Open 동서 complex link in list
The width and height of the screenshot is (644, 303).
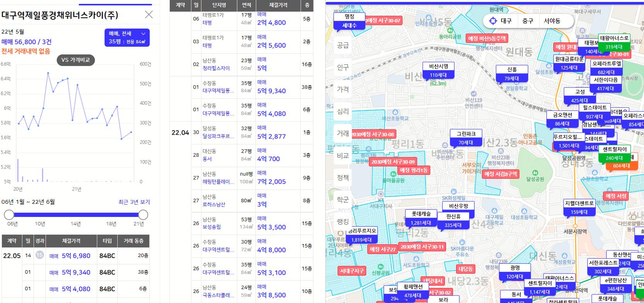207,159
